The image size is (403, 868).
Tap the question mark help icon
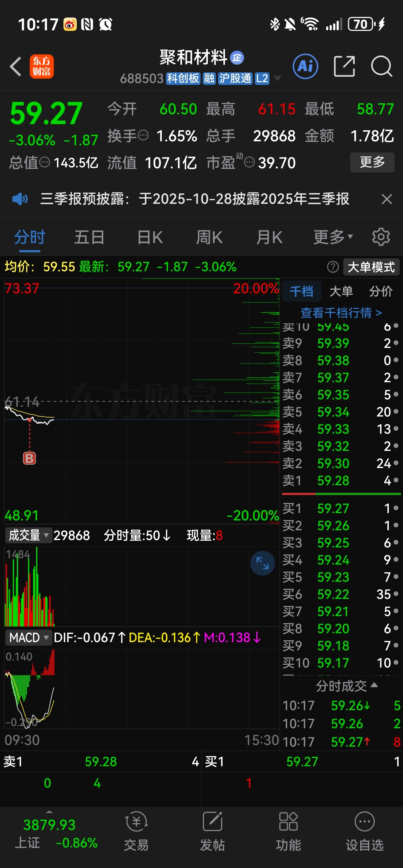point(333,267)
